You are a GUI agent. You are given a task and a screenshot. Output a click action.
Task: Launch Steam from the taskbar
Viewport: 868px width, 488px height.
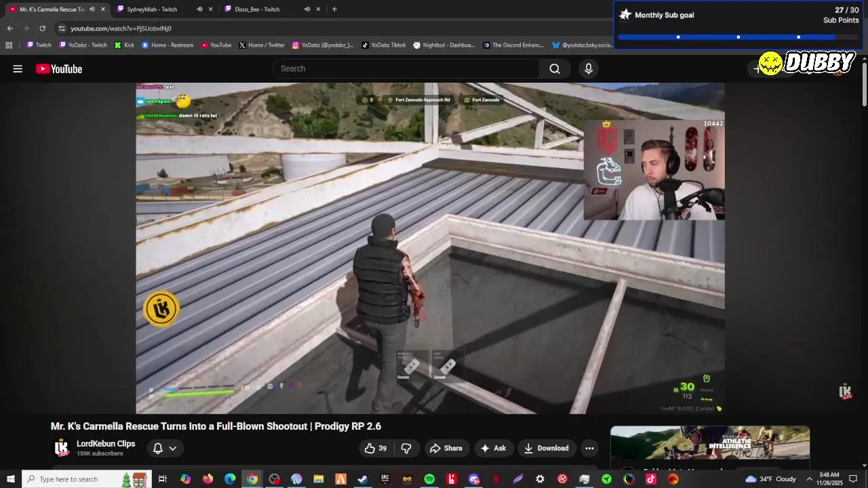(x=363, y=479)
